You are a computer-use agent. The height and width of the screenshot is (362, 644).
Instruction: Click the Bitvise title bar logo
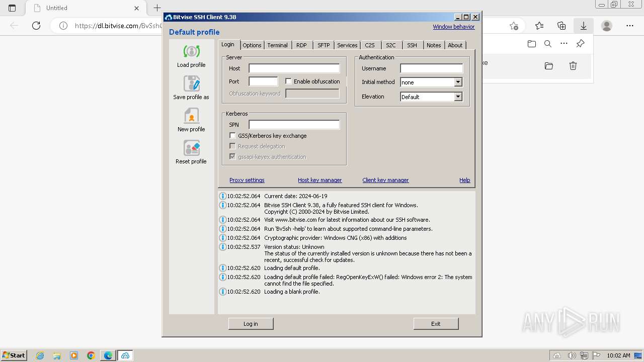169,17
